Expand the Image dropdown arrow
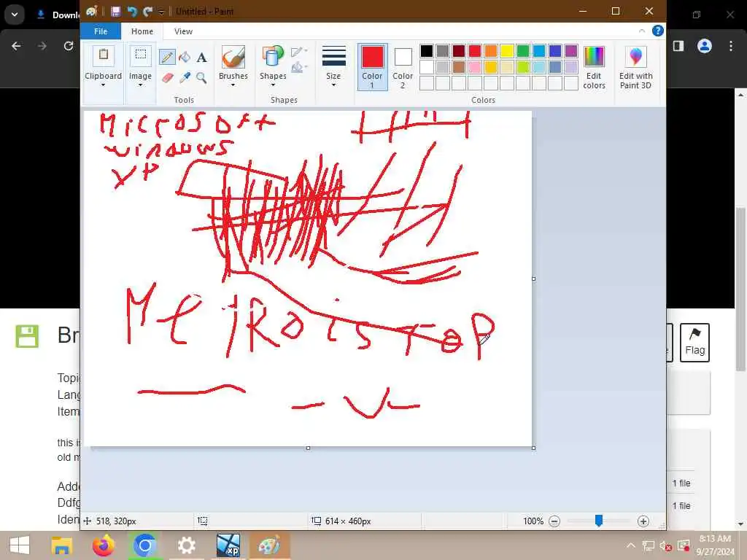The width and height of the screenshot is (747, 560). [x=141, y=85]
